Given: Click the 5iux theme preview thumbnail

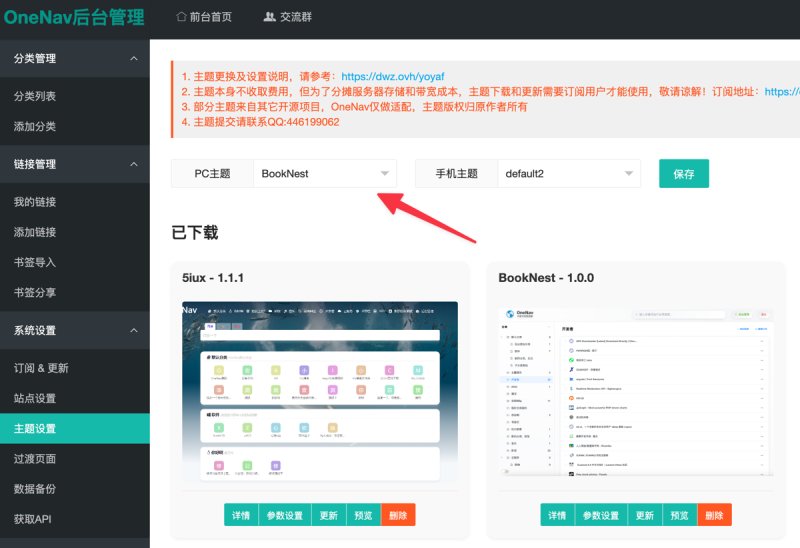Looking at the screenshot, I should pos(320,393).
